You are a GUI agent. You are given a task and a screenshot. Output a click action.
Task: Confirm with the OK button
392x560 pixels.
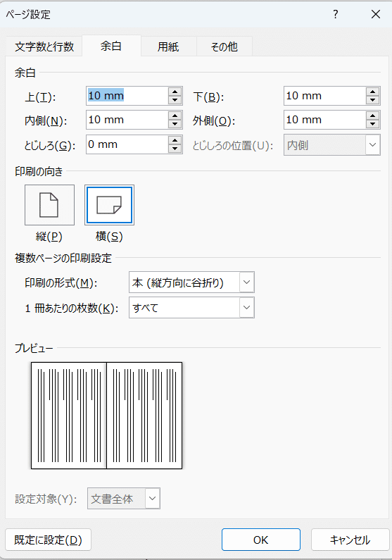click(x=260, y=540)
